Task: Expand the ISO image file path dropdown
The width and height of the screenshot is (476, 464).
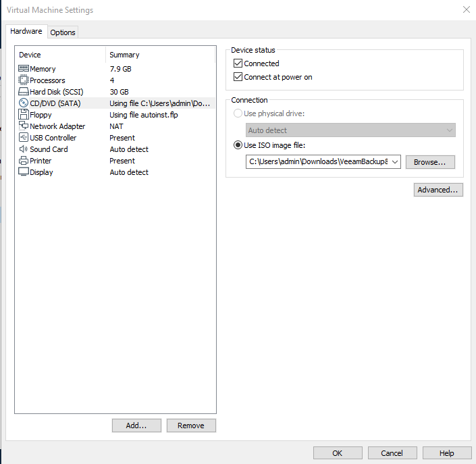Action: (394, 162)
